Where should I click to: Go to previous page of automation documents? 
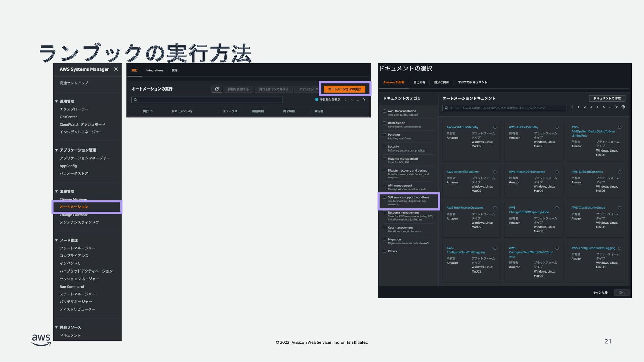tap(572, 107)
